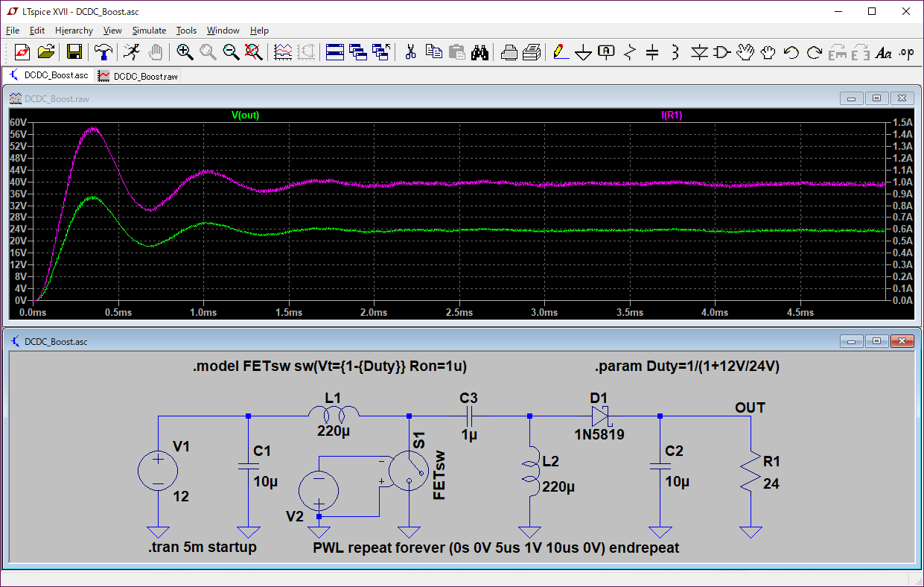Select the Draw Wire pencil tool
The image size is (924, 587).
561,52
